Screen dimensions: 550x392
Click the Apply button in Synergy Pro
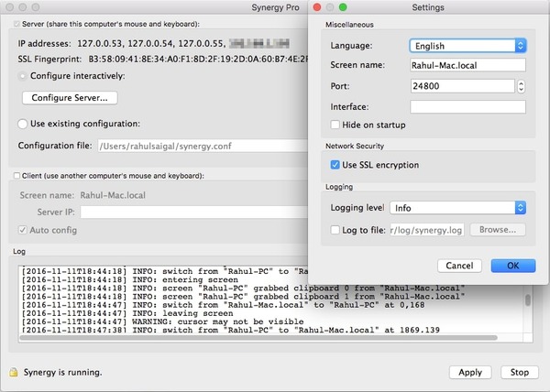[470, 372]
